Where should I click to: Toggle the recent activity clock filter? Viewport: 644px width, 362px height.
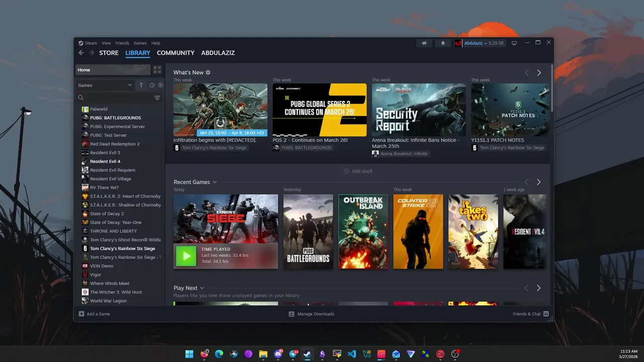tap(152, 85)
